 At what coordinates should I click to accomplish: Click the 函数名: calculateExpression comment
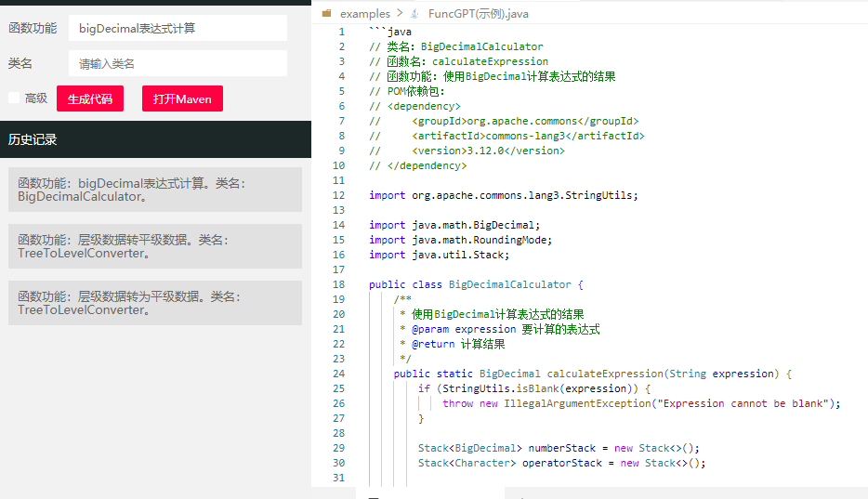click(x=459, y=61)
